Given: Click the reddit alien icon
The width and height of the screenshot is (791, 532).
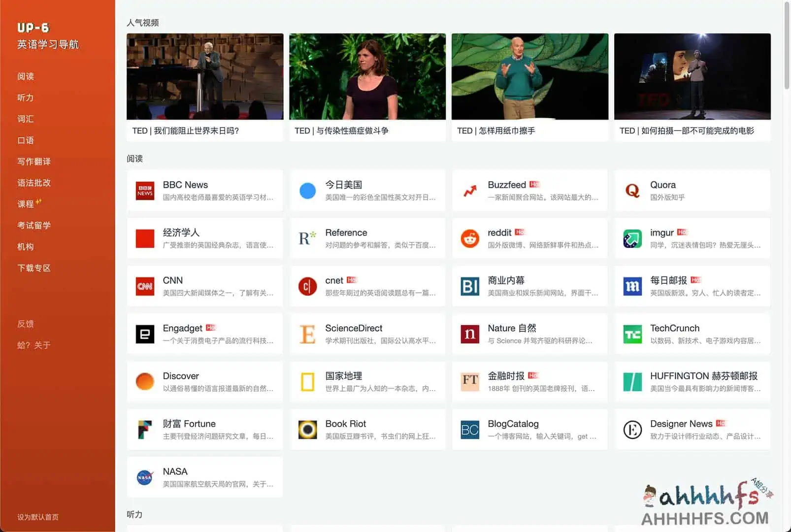Looking at the screenshot, I should click(470, 238).
